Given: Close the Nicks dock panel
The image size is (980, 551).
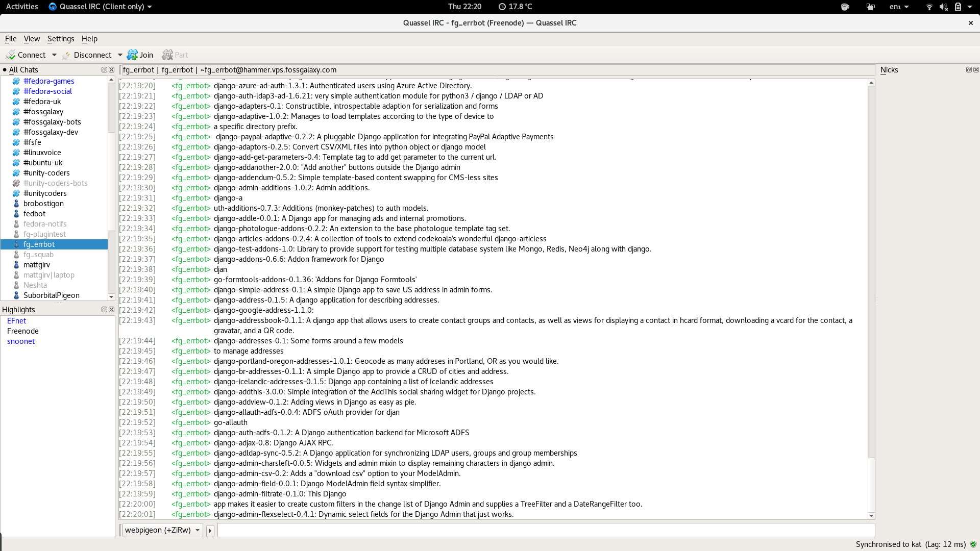Looking at the screenshot, I should (x=976, y=70).
